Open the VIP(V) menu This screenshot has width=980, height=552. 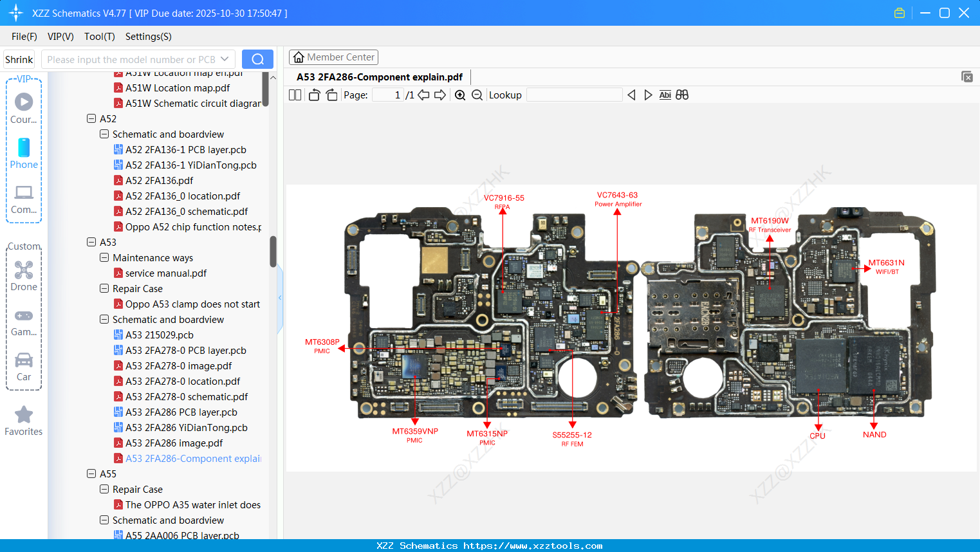[x=60, y=37]
